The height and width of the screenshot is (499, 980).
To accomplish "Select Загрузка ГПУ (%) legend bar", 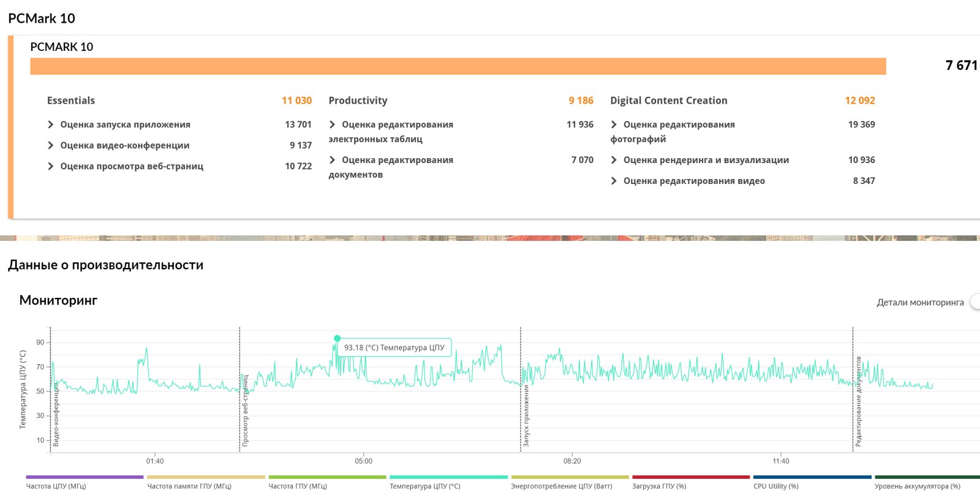I will coord(691,477).
